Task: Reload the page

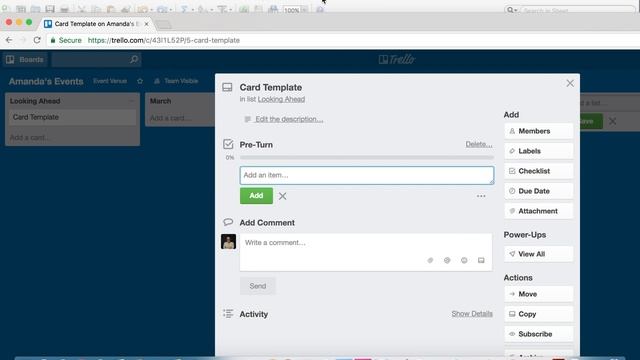Action: coord(37,40)
